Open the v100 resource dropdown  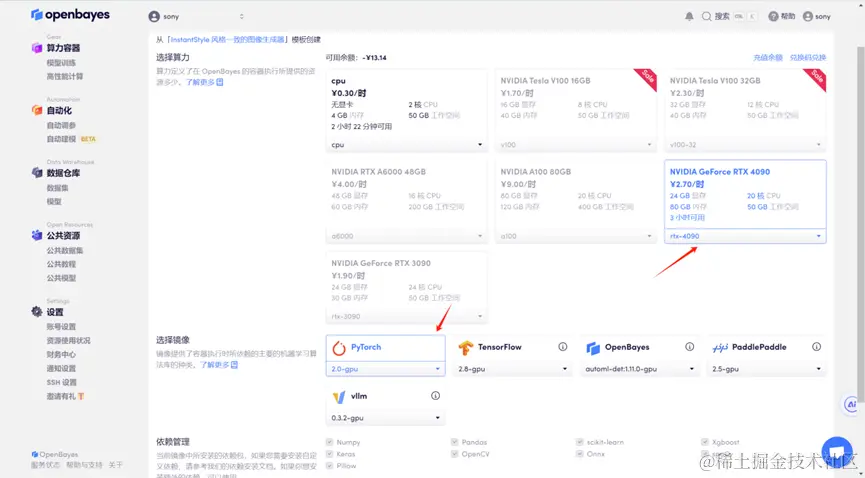(x=576, y=145)
